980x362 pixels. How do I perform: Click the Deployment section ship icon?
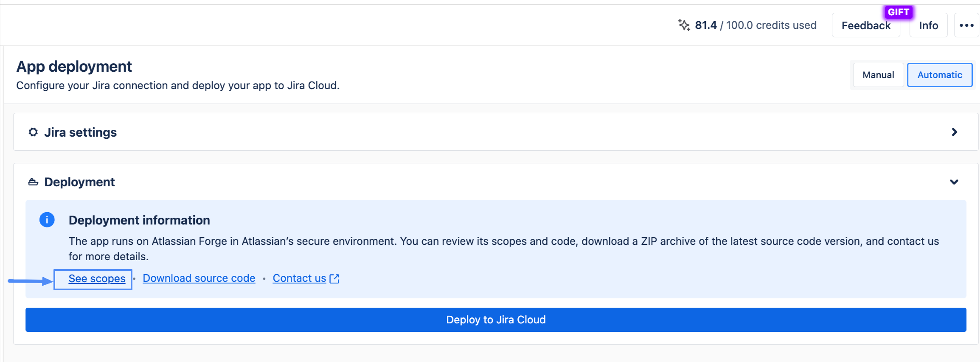[x=33, y=182]
